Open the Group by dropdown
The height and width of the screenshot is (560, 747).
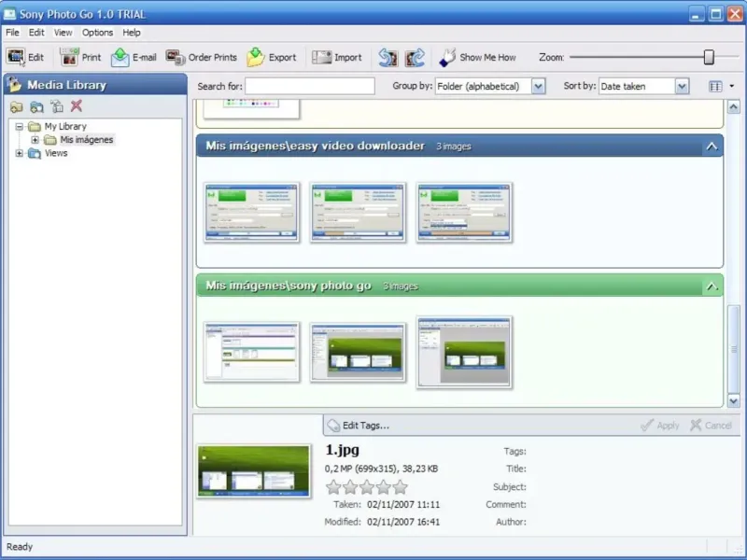click(x=539, y=86)
